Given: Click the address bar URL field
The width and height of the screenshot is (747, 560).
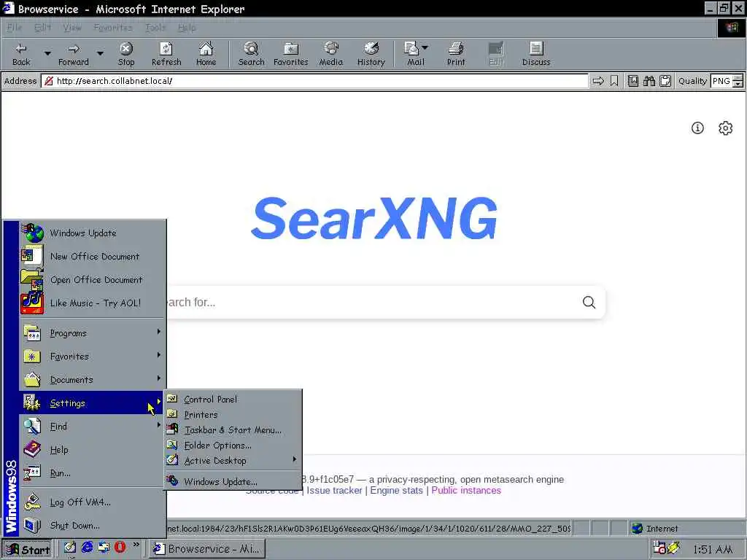Looking at the screenshot, I should pos(314,81).
